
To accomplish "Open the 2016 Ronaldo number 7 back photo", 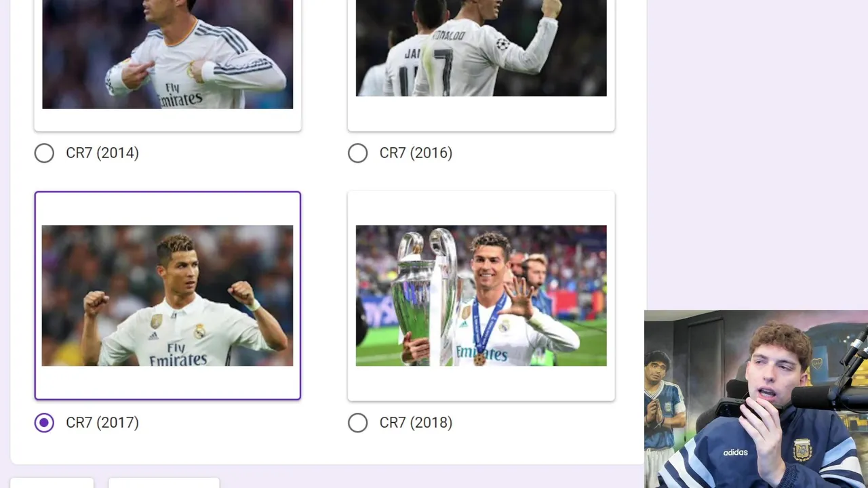I will click(481, 47).
